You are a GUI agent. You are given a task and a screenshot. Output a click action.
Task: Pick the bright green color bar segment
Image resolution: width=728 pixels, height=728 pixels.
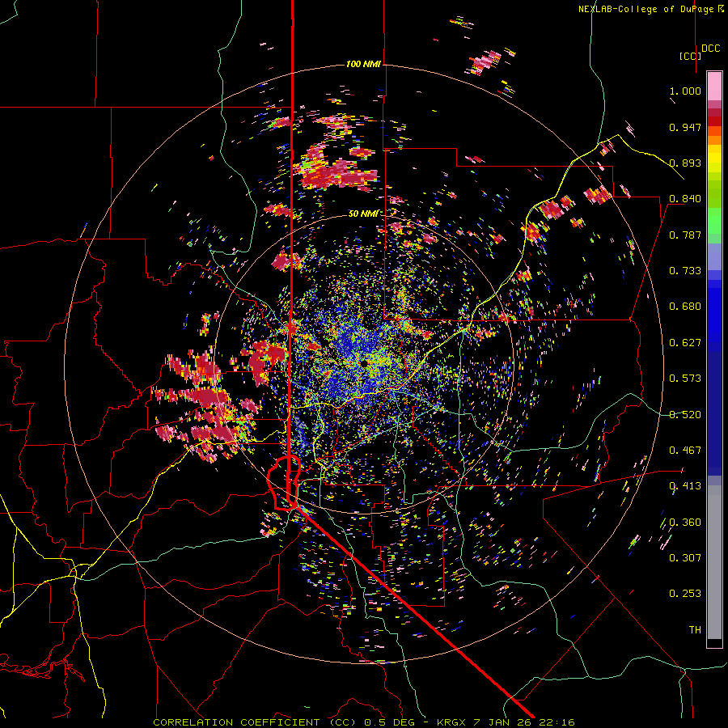[x=714, y=221]
